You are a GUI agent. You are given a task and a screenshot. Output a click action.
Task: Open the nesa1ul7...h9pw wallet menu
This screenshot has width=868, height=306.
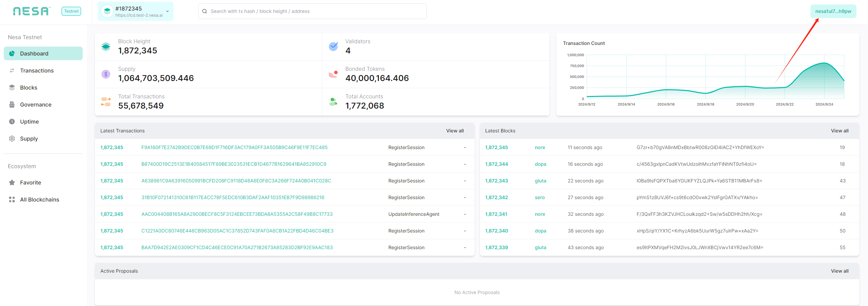833,11
